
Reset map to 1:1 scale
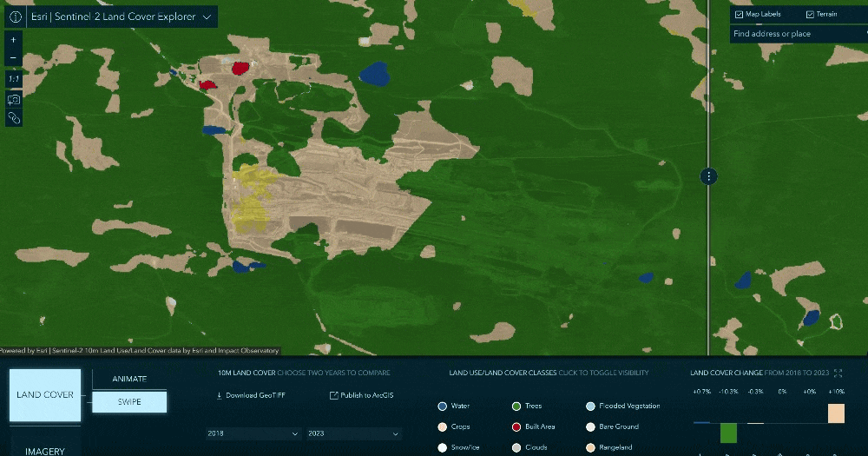coord(13,79)
